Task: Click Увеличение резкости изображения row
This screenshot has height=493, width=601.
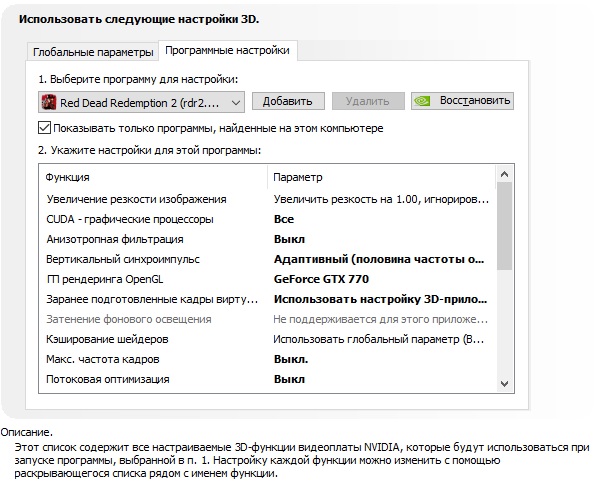Action: tap(136, 199)
